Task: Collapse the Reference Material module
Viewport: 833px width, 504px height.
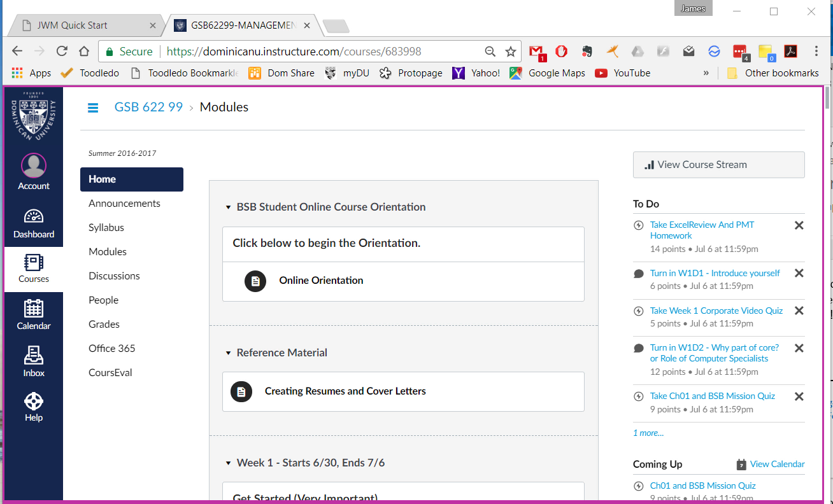Action: tap(228, 353)
